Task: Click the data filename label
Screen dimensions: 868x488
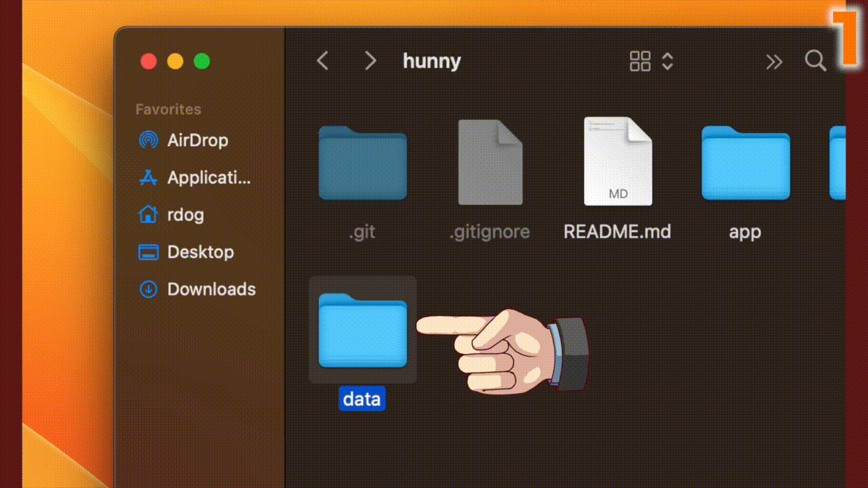Action: pyautogui.click(x=361, y=399)
